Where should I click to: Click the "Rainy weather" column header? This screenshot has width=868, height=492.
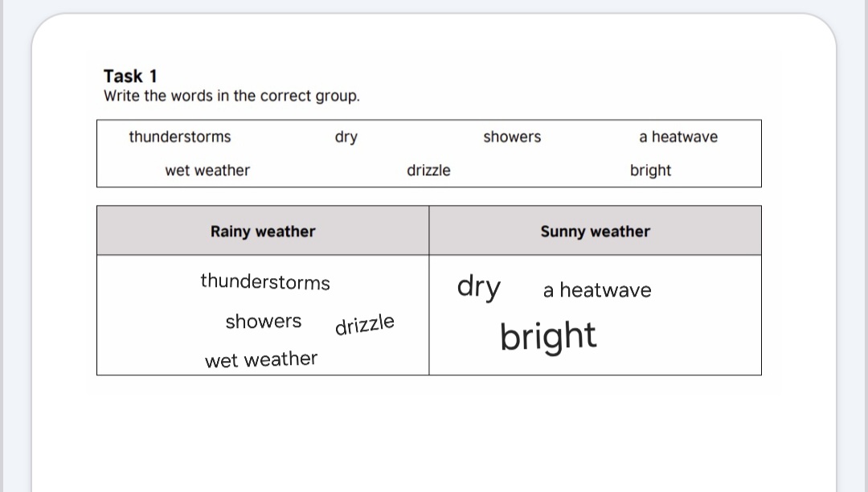coord(263,232)
